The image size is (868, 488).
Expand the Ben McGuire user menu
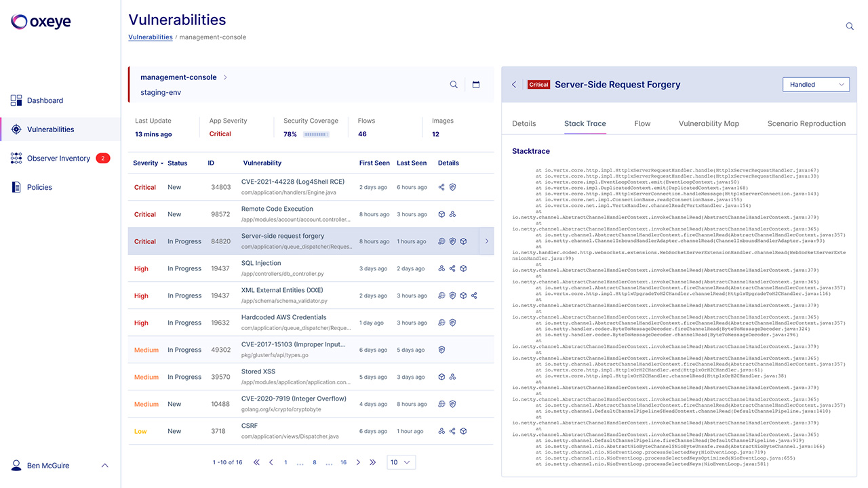click(x=104, y=466)
